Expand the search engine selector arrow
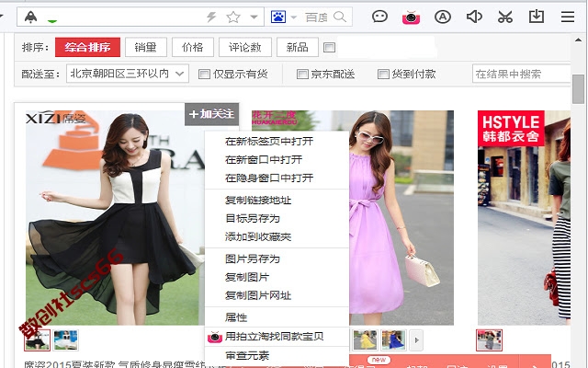The height and width of the screenshot is (368, 588). pyautogui.click(x=294, y=17)
